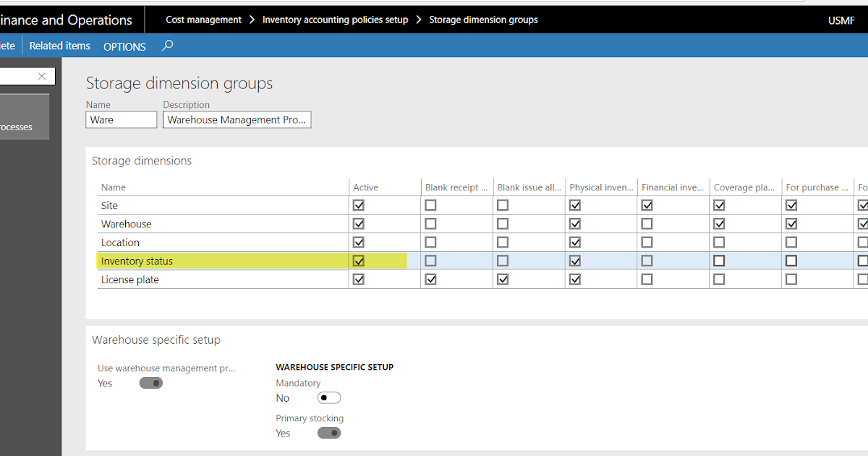Enable the Mandatory toggle switch
The width and height of the screenshot is (868, 456).
[x=329, y=398]
